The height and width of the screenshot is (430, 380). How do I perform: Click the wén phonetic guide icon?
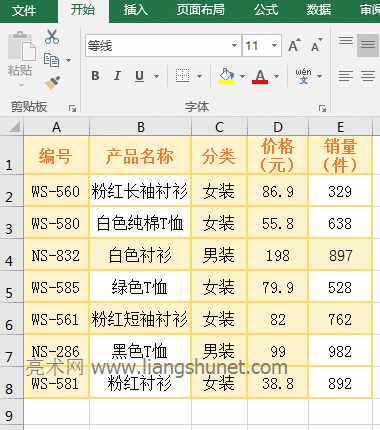pyautogui.click(x=303, y=76)
